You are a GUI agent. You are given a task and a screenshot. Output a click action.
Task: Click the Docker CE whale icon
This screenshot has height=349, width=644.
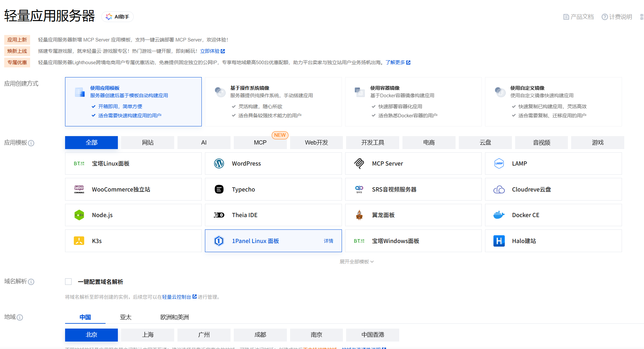click(x=499, y=215)
